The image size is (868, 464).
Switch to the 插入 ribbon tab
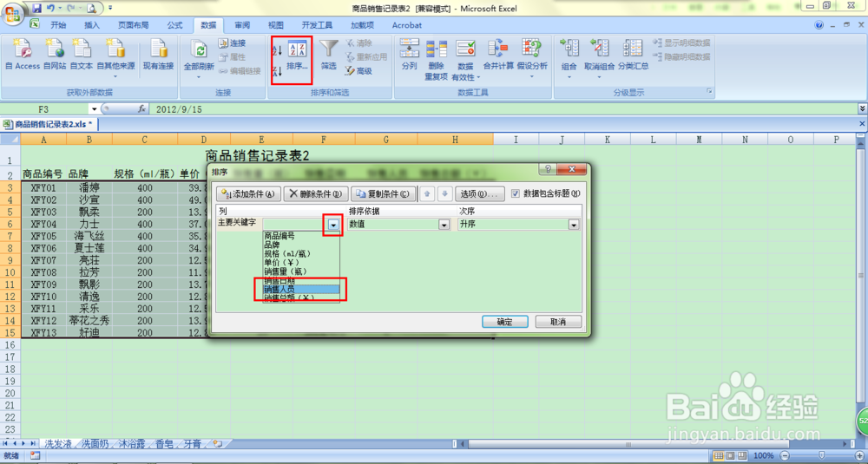pos(92,25)
